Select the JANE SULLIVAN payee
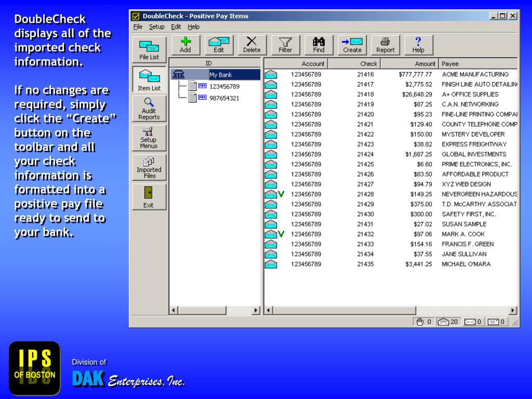The width and height of the screenshot is (532, 399). click(x=464, y=254)
